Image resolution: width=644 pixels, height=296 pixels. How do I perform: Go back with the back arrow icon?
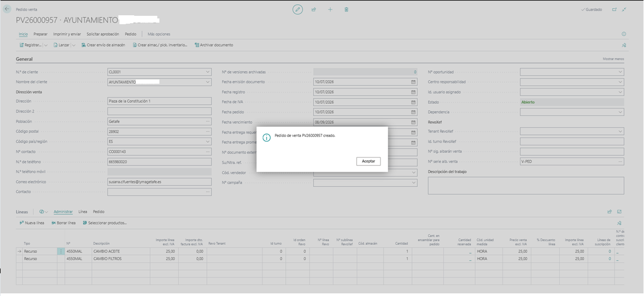click(7, 9)
